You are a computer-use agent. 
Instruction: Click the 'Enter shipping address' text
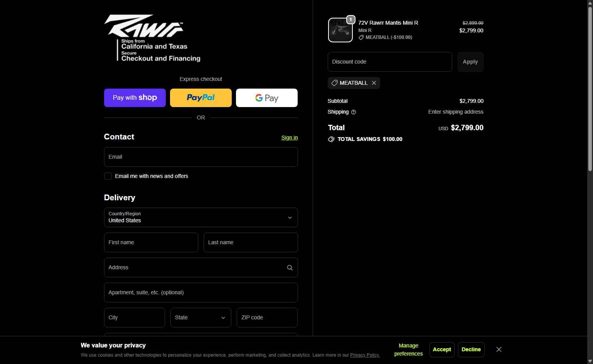click(x=456, y=112)
